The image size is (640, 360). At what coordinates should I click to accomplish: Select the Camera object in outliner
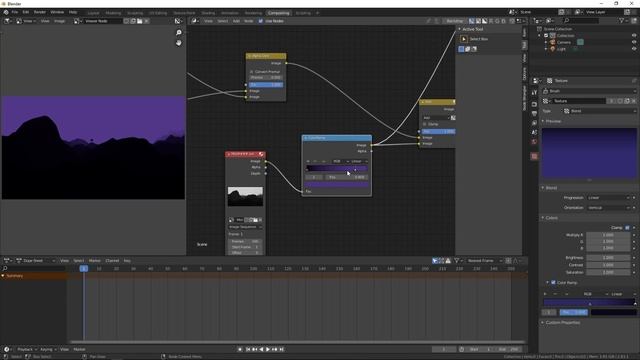tap(564, 42)
